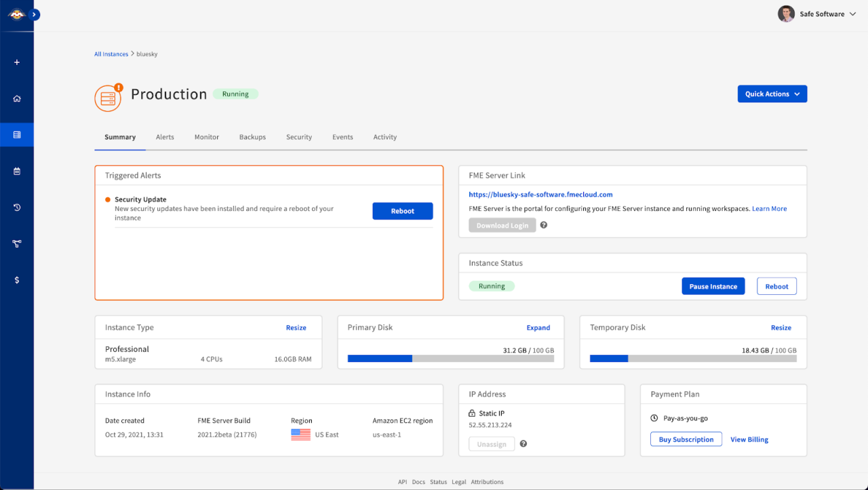Click the Oct 29, 2021, 13:31 date
Image resolution: width=868 pixels, height=490 pixels.
134,434
